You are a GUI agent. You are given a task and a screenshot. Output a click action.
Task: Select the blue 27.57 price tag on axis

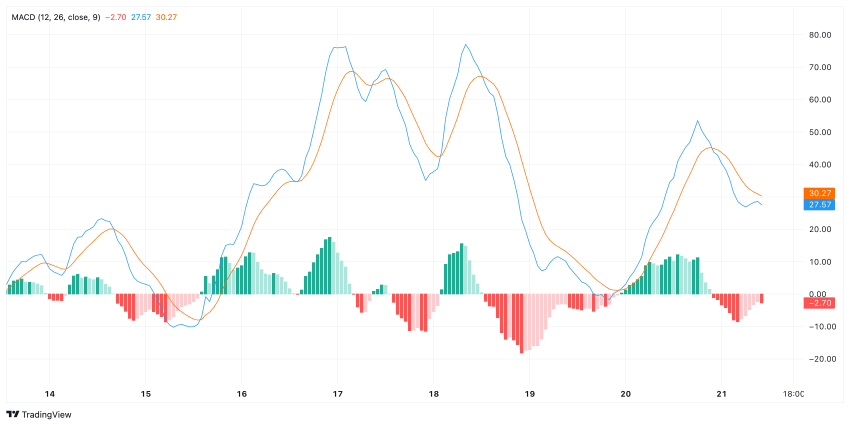820,204
